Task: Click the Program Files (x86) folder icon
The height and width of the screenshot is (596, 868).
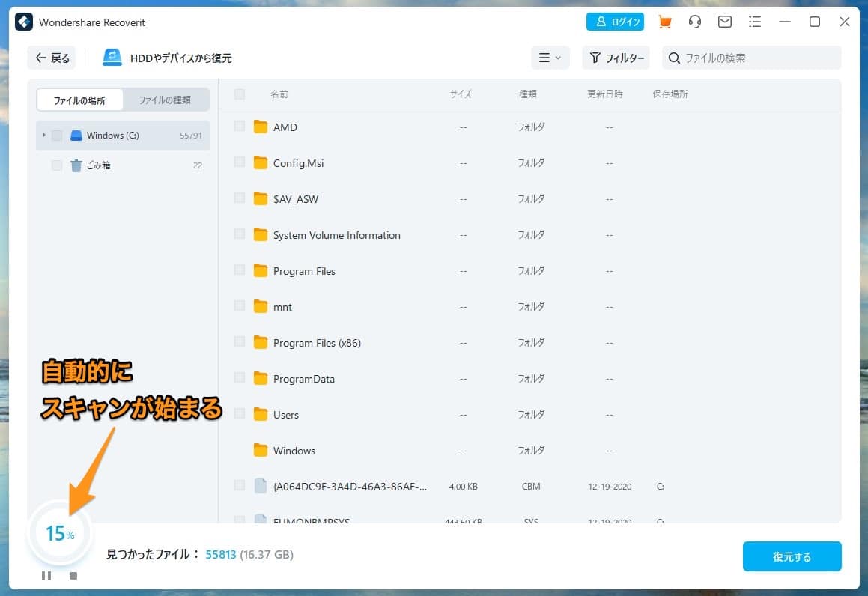Action: pyautogui.click(x=261, y=343)
